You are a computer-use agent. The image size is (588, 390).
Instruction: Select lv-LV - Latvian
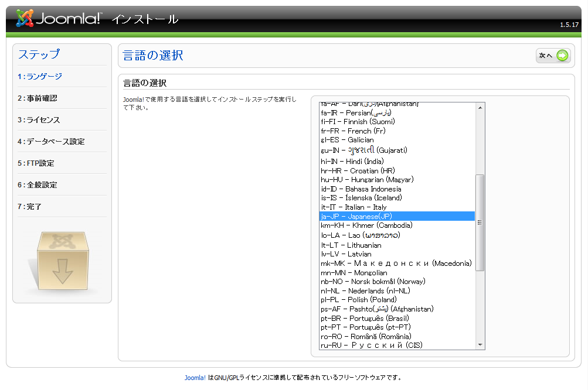point(397,254)
